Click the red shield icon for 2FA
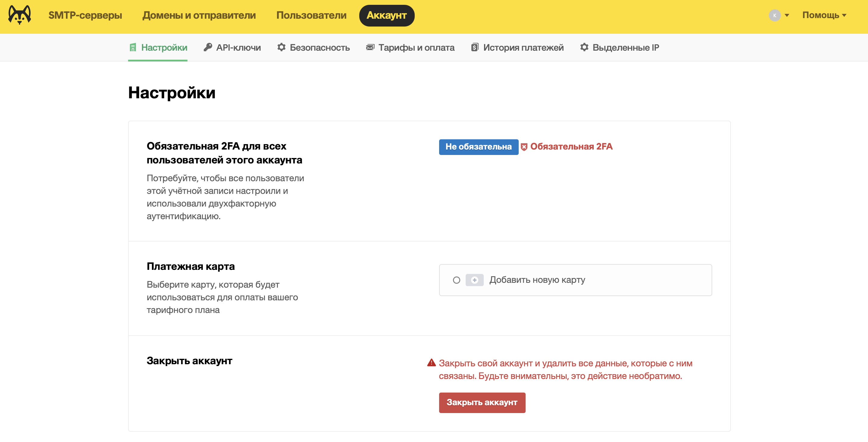The image size is (868, 442). (524, 147)
